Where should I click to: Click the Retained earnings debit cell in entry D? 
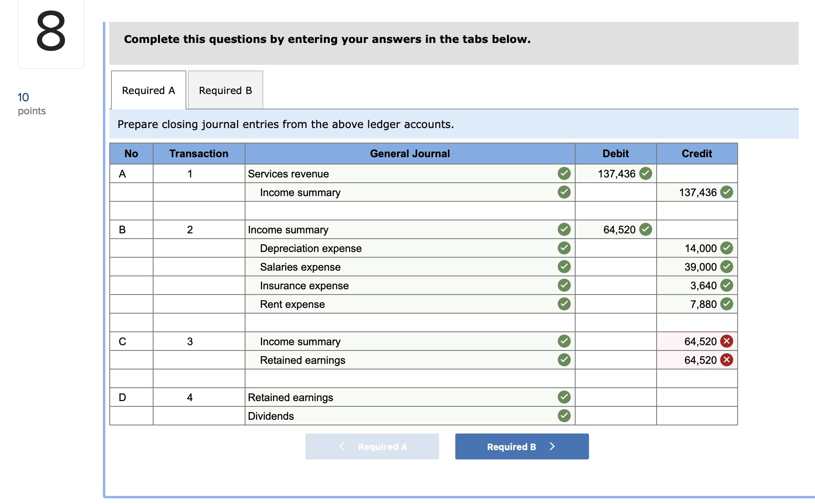[615, 397]
